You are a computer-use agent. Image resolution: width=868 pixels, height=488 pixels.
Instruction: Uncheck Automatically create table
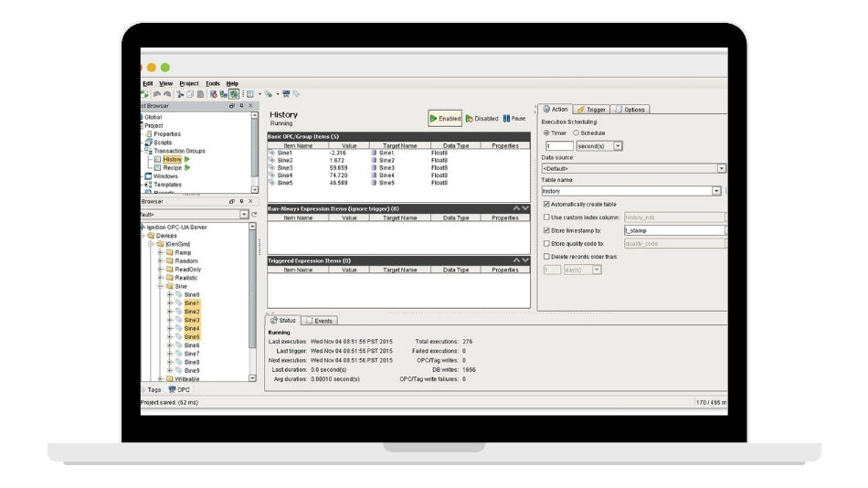(x=546, y=205)
